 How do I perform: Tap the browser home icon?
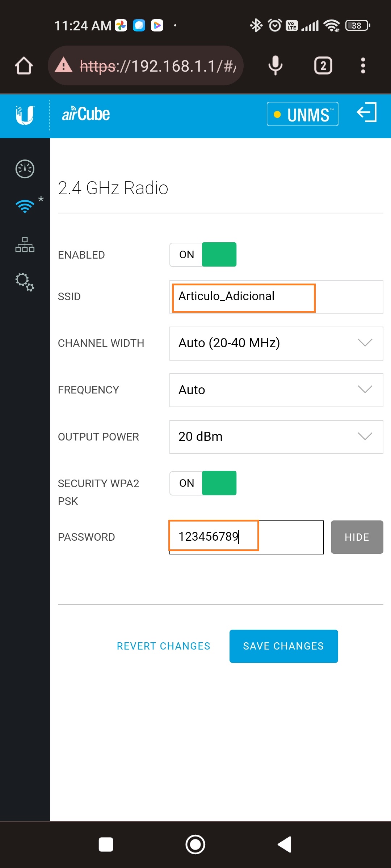pyautogui.click(x=24, y=66)
